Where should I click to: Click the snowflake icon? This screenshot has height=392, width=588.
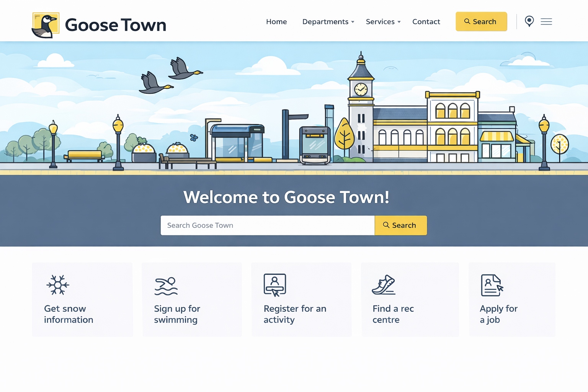coord(58,285)
